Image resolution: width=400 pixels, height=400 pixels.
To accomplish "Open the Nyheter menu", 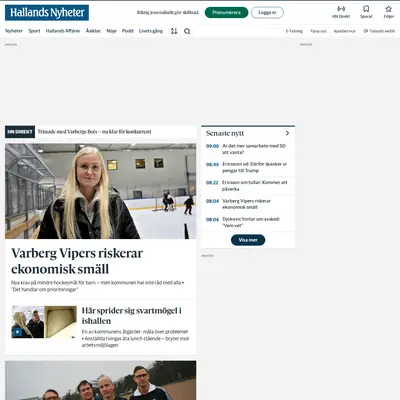I will click(x=14, y=31).
